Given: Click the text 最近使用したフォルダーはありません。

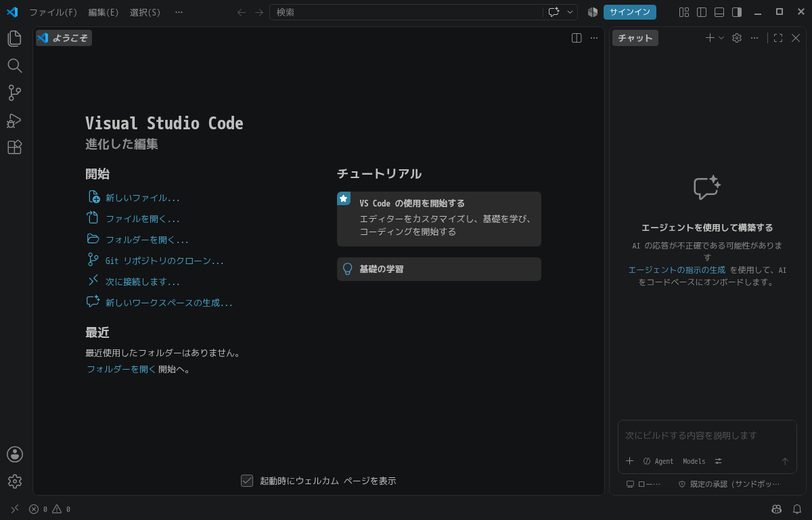Looking at the screenshot, I should (163, 353).
